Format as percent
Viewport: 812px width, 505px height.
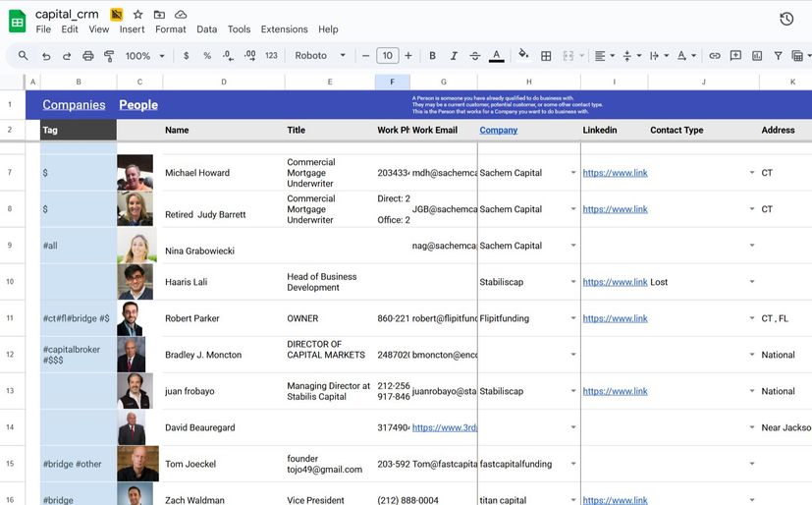click(x=207, y=56)
